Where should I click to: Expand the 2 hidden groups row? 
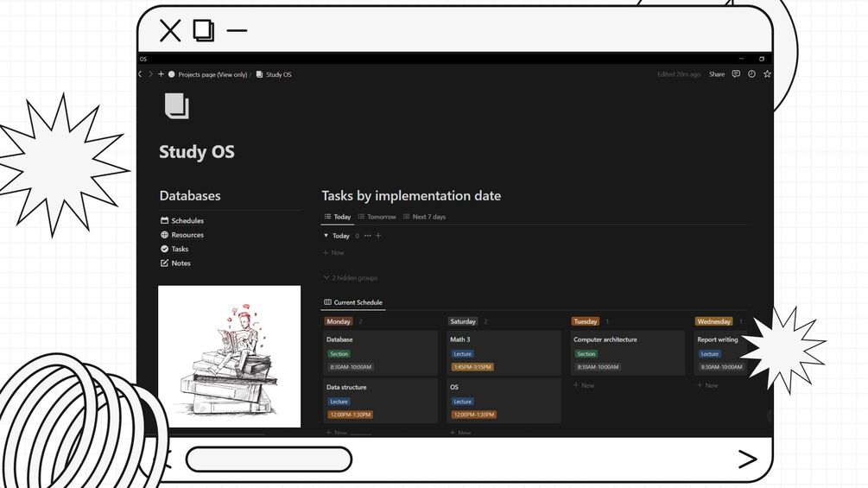point(351,278)
